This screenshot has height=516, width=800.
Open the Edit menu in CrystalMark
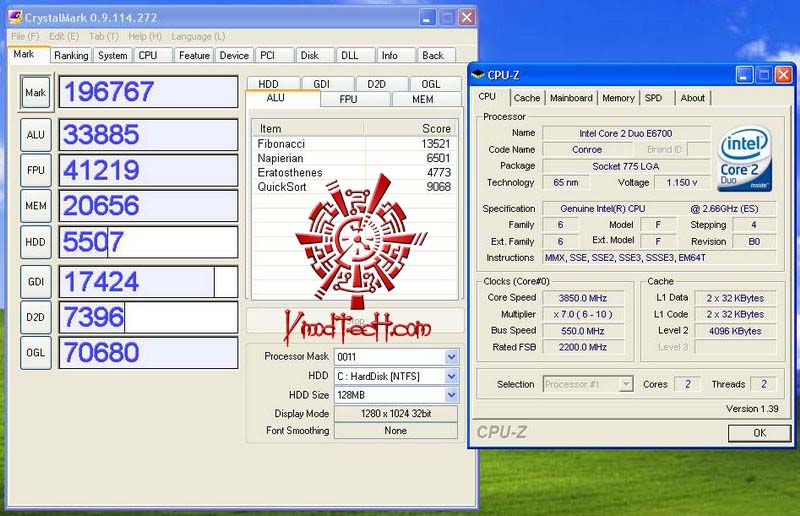64,36
